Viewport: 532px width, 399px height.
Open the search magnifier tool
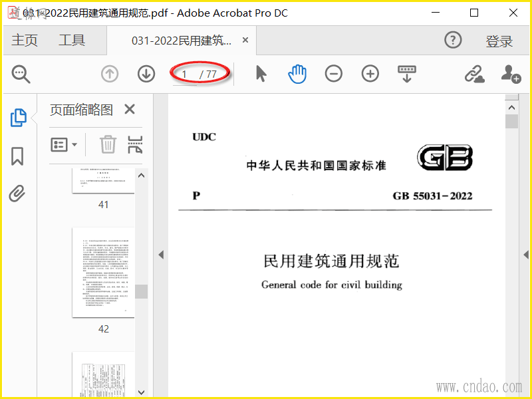(21, 74)
